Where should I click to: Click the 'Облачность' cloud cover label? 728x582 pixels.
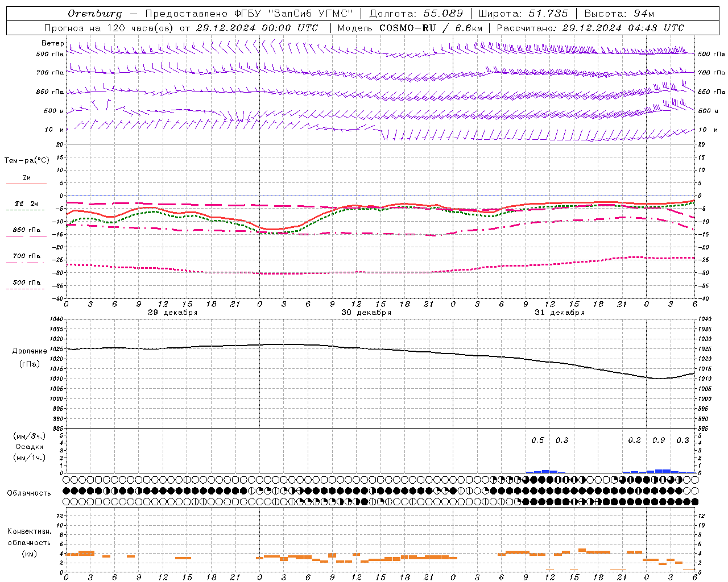click(29, 493)
